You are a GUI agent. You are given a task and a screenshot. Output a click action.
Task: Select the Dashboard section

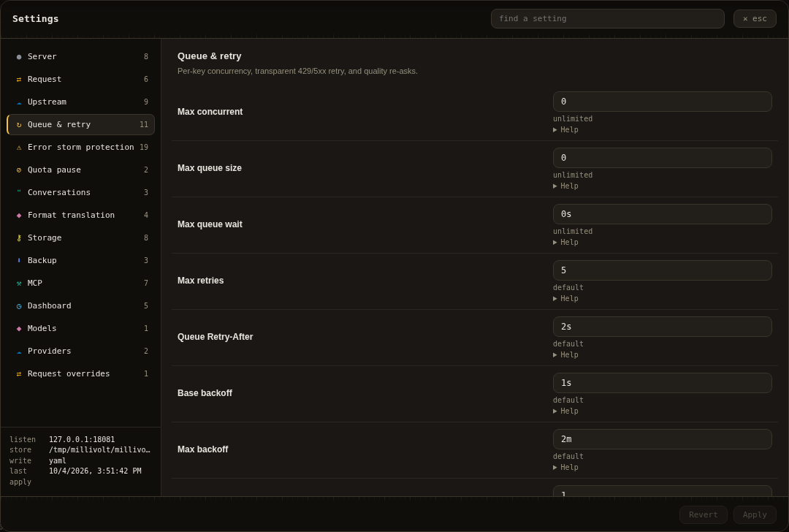tap(80, 305)
